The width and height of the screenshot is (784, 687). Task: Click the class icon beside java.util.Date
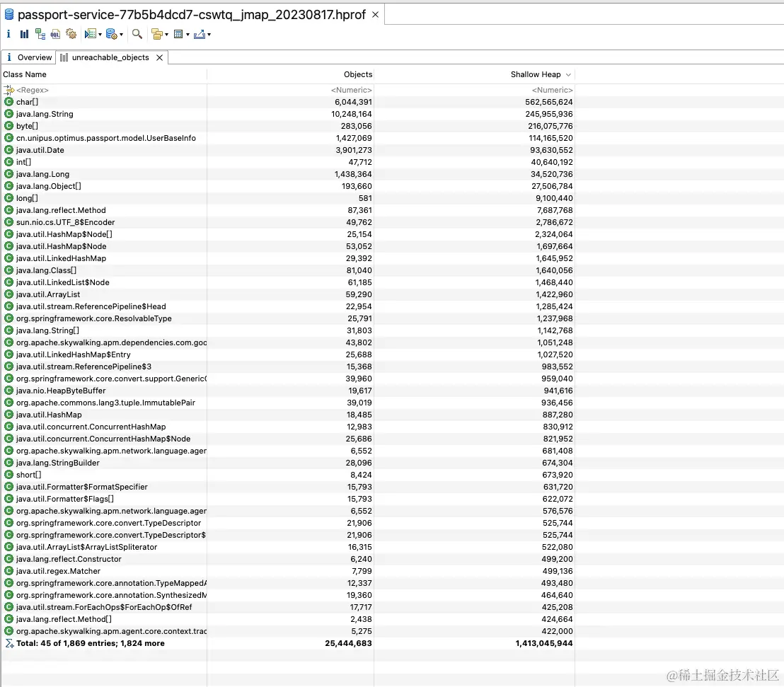(x=8, y=149)
